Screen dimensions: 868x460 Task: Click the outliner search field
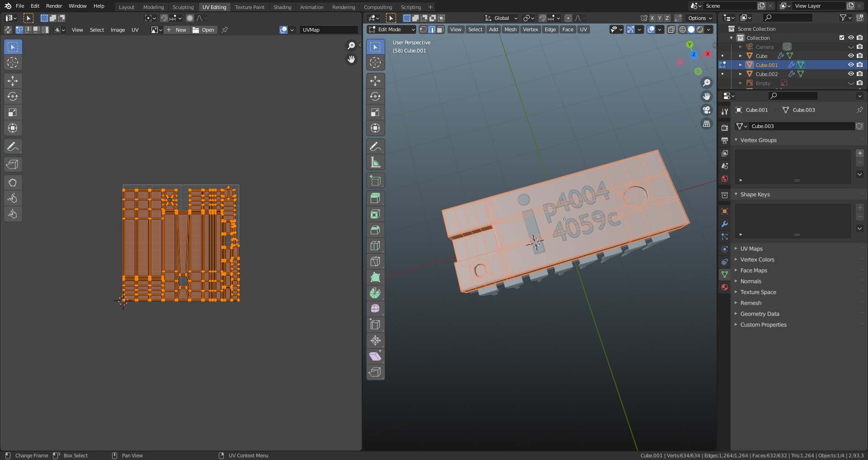[788, 18]
